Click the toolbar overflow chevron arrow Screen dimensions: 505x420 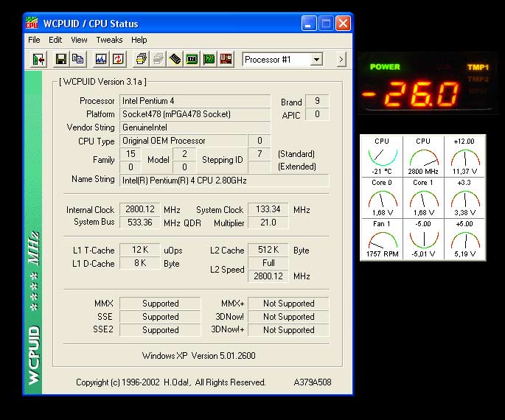pos(341,60)
